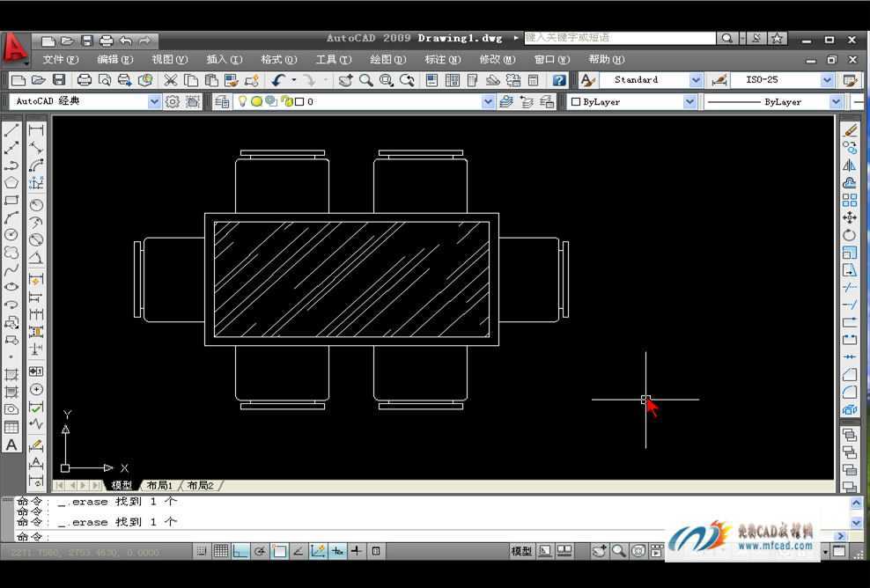
Task: Open the Layer Properties Manager icon
Action: point(222,101)
